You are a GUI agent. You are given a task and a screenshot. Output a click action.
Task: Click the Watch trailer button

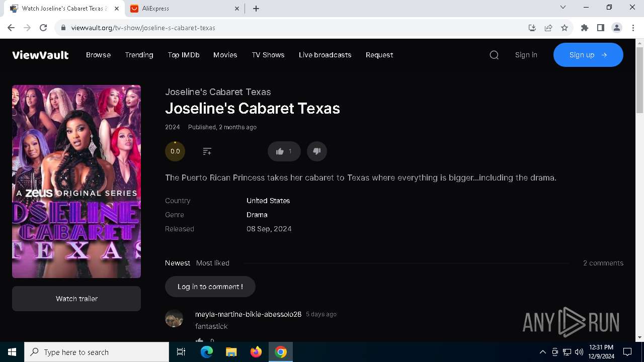pyautogui.click(x=76, y=299)
